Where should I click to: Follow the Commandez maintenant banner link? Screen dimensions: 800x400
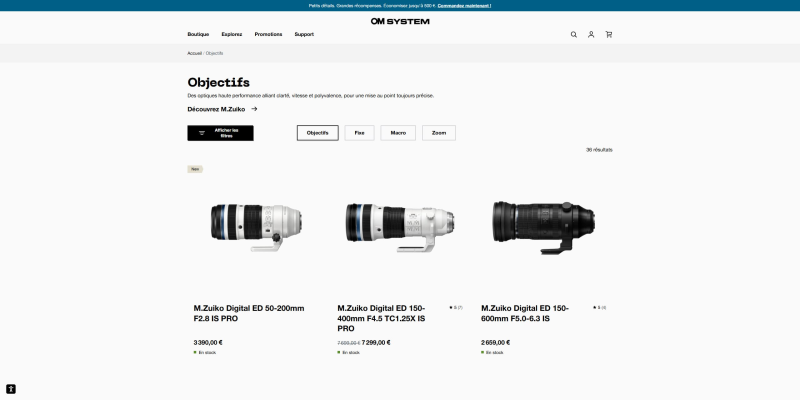click(464, 6)
